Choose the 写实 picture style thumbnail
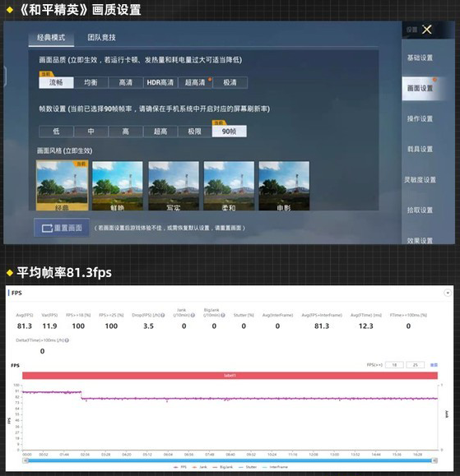The height and width of the screenshot is (476, 460). tap(174, 186)
